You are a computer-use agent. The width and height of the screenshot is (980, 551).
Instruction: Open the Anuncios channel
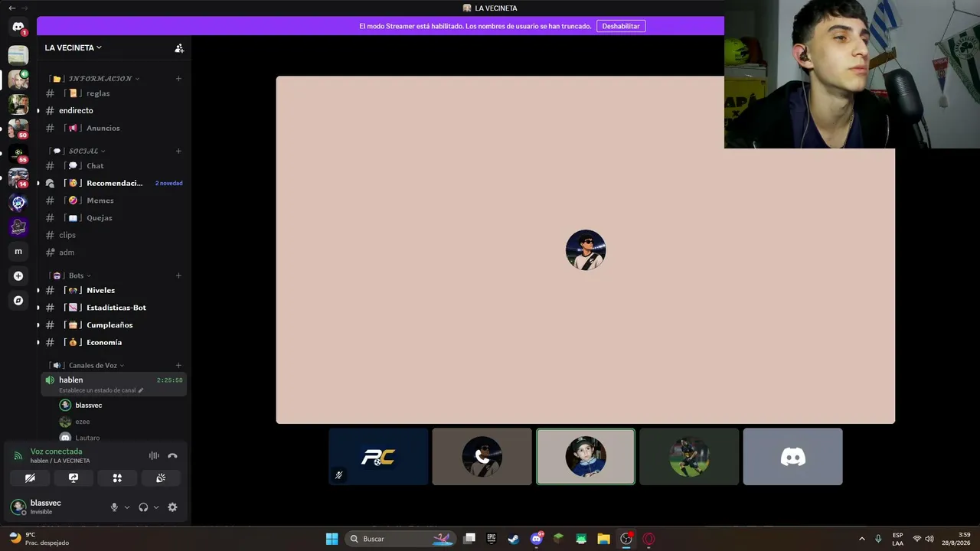point(113,128)
